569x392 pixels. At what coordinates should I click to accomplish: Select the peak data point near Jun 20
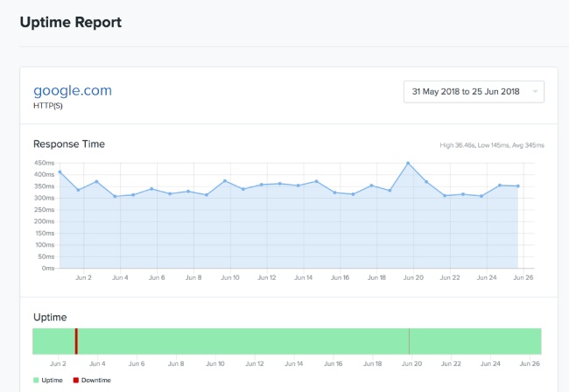(408, 163)
